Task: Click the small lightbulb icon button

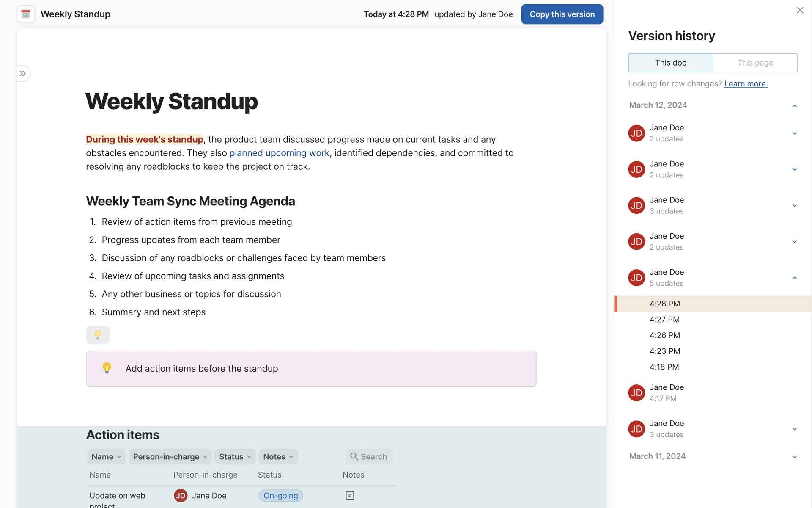Action: point(98,334)
